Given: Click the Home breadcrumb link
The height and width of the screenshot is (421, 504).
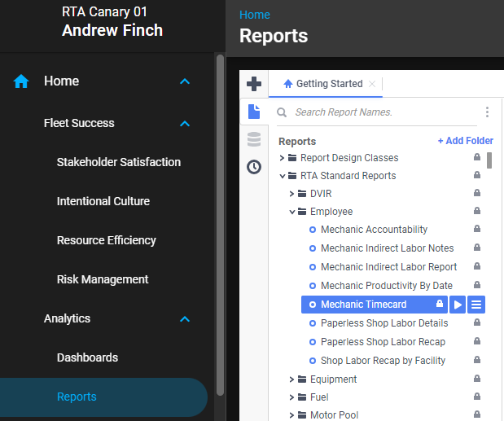Looking at the screenshot, I should pos(254,15).
